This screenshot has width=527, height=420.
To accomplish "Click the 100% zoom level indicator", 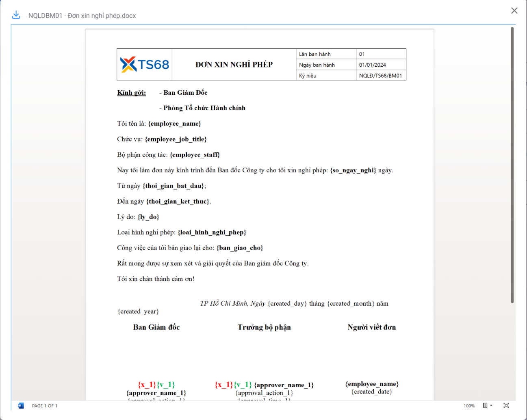I will (469, 406).
